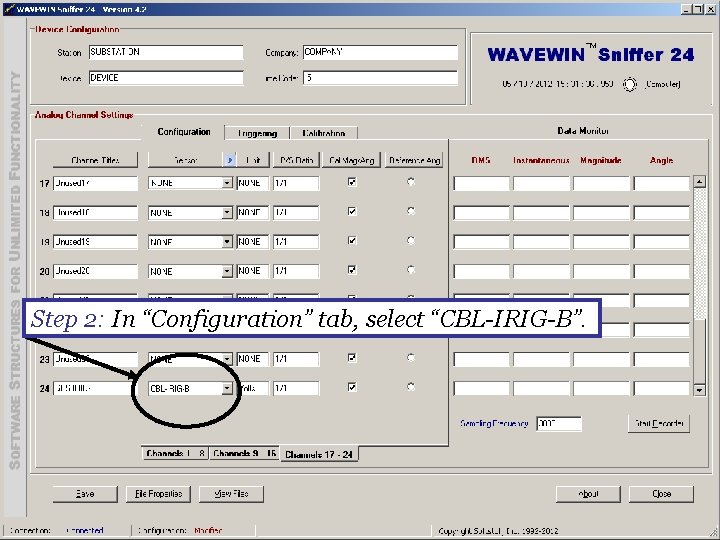Image resolution: width=720 pixels, height=540 pixels.
Task: Toggle Cal Mag/Ang checkbox for channel 20
Action: (352, 270)
